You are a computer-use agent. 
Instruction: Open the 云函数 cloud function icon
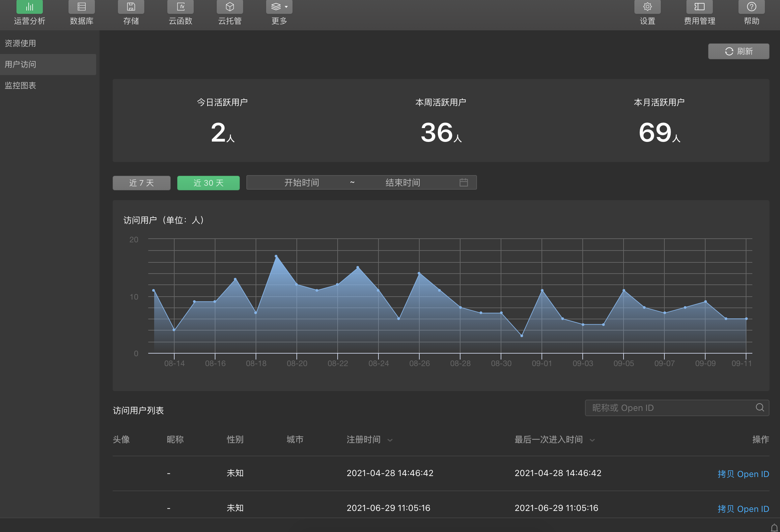pyautogui.click(x=181, y=7)
